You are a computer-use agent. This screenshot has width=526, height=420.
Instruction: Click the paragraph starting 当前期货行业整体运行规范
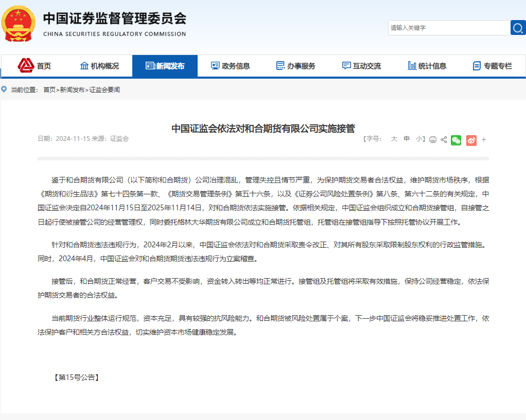264,325
